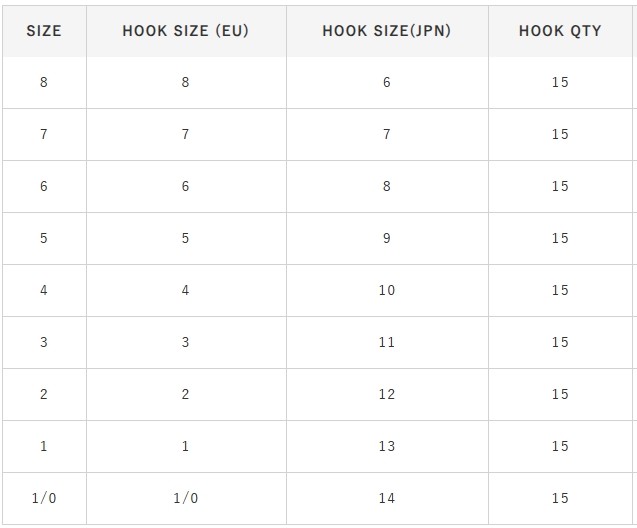The height and width of the screenshot is (528, 637).
Task: Click JPN hook size 10 cell
Action: click(387, 290)
